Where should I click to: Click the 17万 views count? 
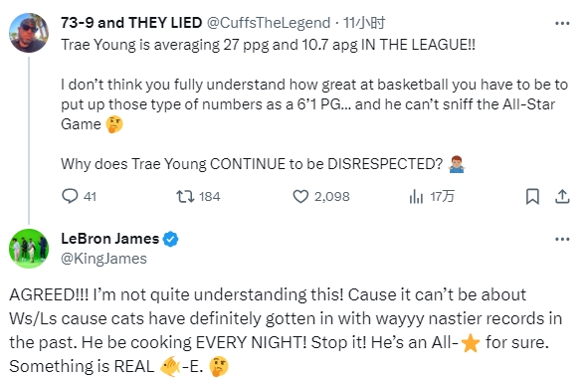442,197
